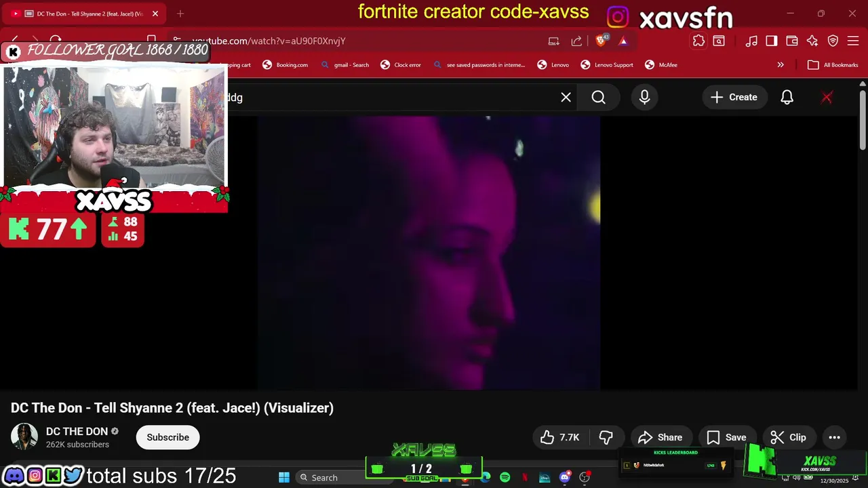
Task: Subscribe to DC THE DON
Action: coord(167,437)
